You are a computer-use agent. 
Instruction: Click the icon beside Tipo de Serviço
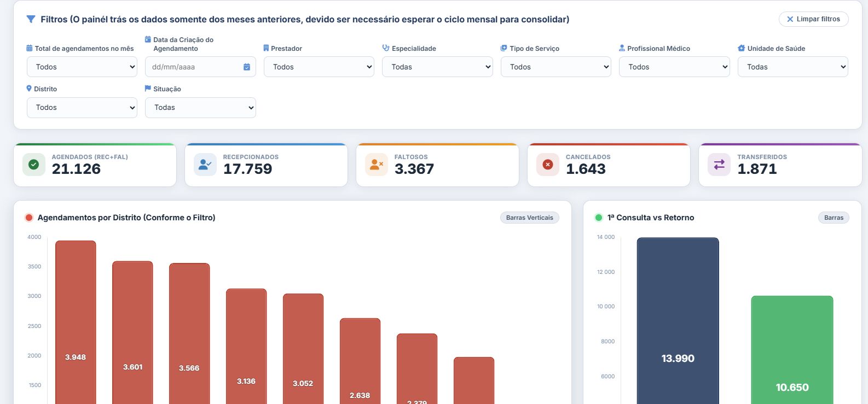click(x=504, y=48)
